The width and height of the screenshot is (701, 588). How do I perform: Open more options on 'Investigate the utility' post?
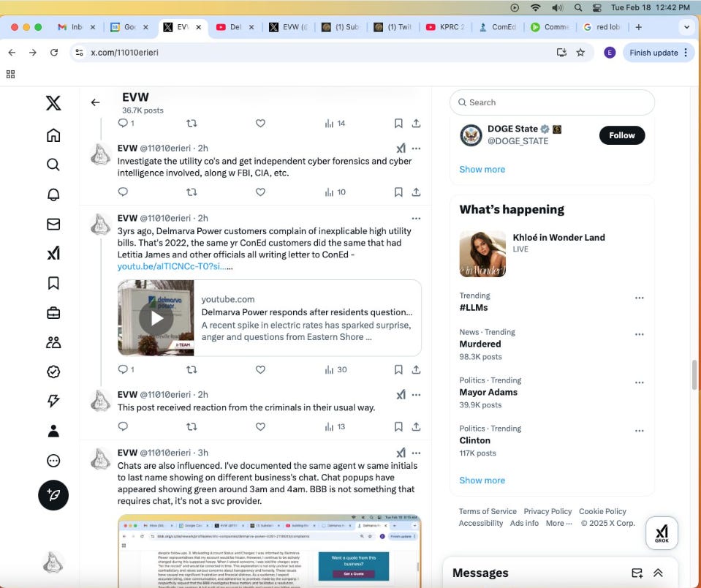click(416, 148)
